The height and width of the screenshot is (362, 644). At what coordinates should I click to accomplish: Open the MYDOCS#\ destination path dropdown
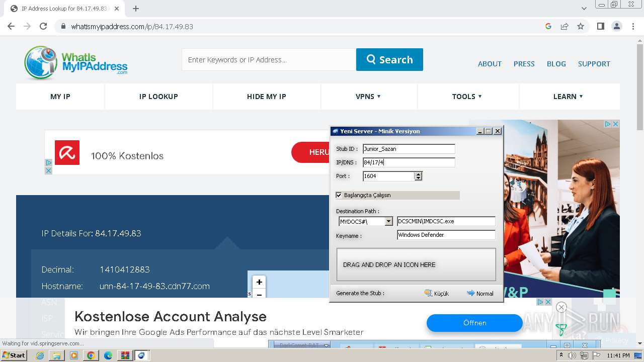(x=388, y=221)
